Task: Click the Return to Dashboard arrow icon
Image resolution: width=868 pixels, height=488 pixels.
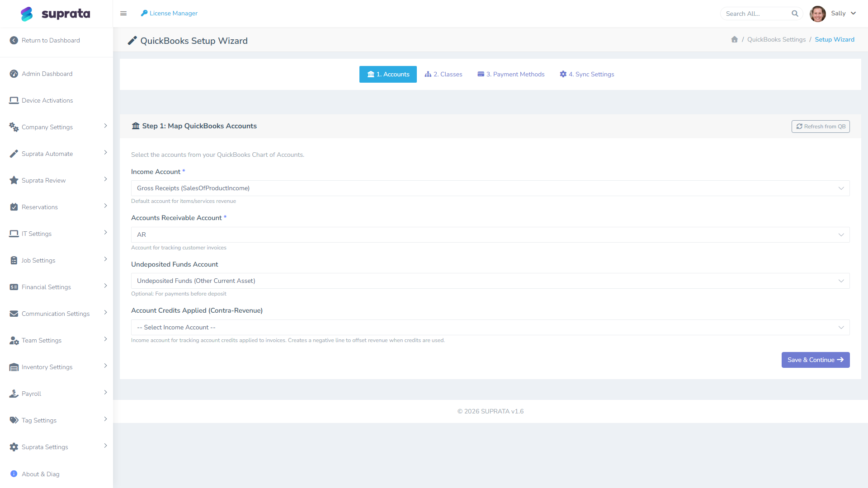Action: point(14,40)
